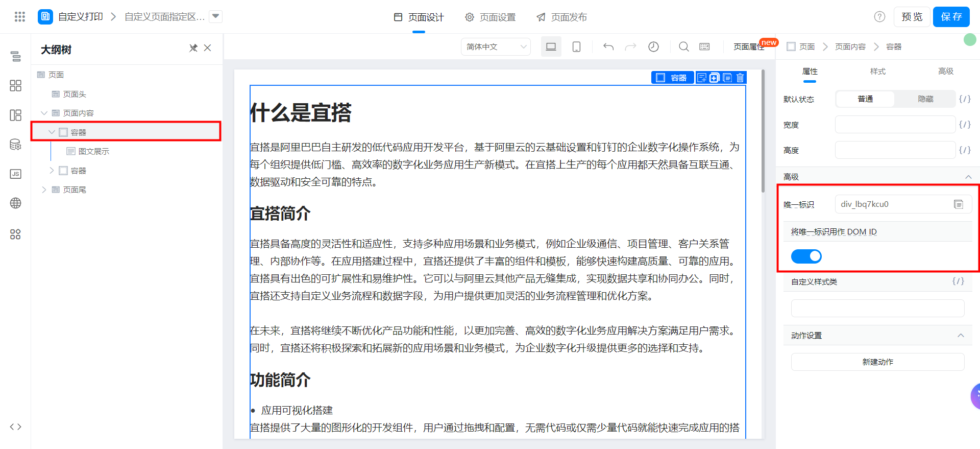Click the 新建动作 button
The image size is (980, 449).
point(878,362)
